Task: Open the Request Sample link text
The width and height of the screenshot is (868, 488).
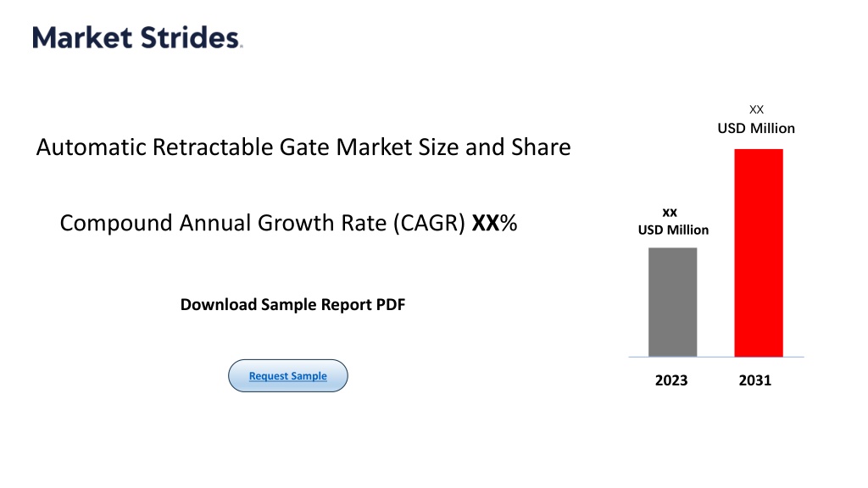Action: pyautogui.click(x=288, y=375)
